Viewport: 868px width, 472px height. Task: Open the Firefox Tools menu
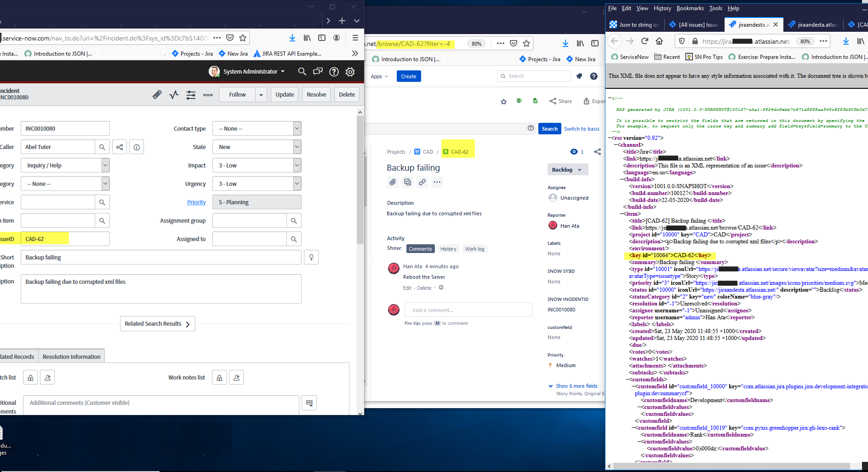tap(715, 8)
